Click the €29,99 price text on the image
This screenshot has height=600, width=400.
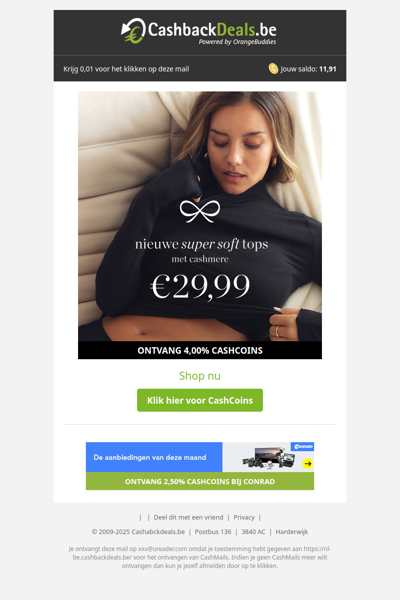click(200, 286)
